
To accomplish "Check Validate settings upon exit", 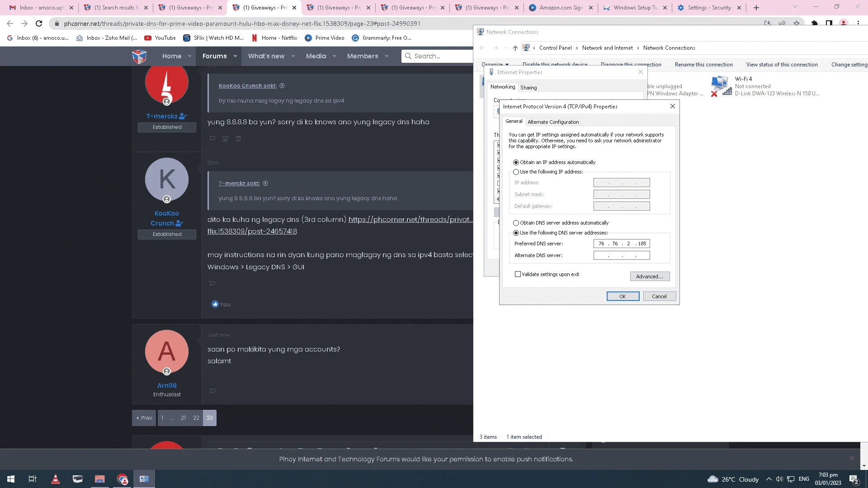I will click(x=518, y=274).
